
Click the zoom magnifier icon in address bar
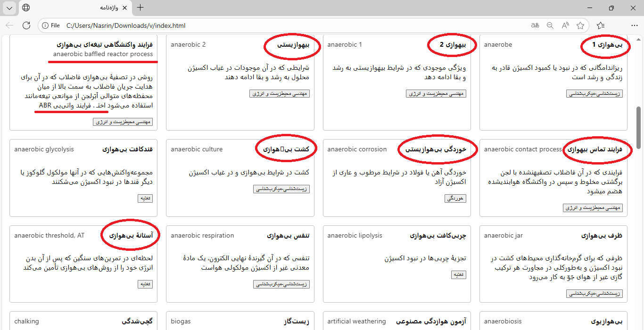550,25
